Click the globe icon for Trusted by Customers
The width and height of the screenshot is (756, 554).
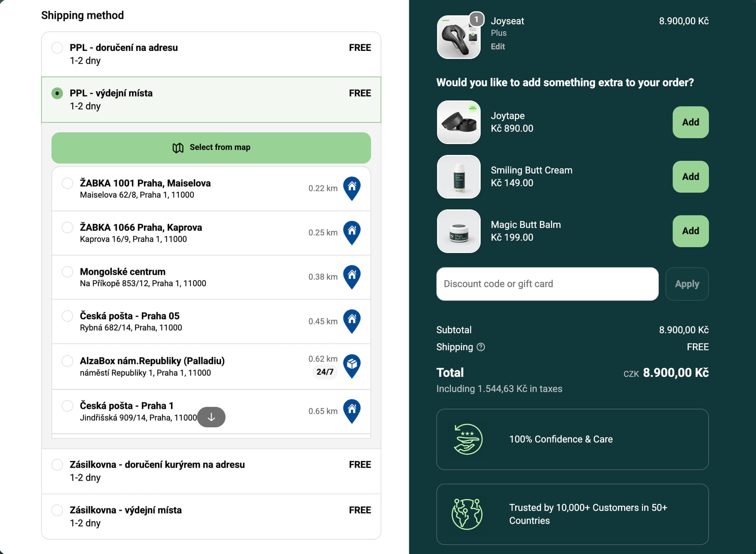pos(467,514)
